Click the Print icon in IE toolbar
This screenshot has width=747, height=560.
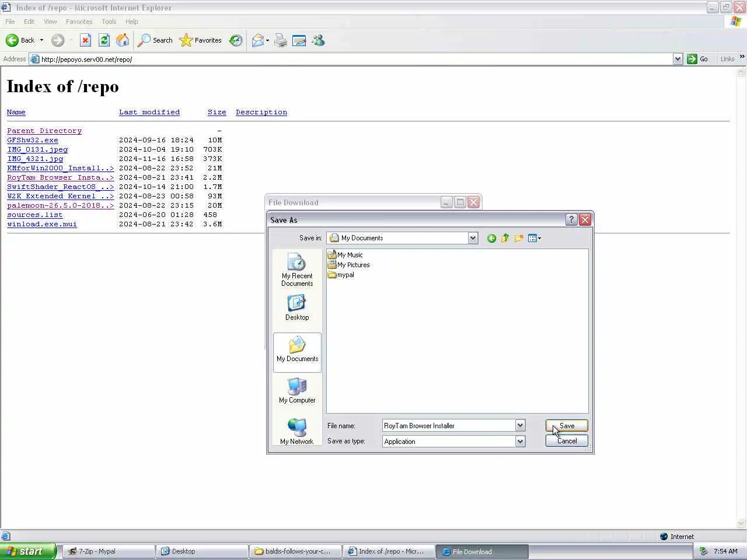[x=281, y=40]
